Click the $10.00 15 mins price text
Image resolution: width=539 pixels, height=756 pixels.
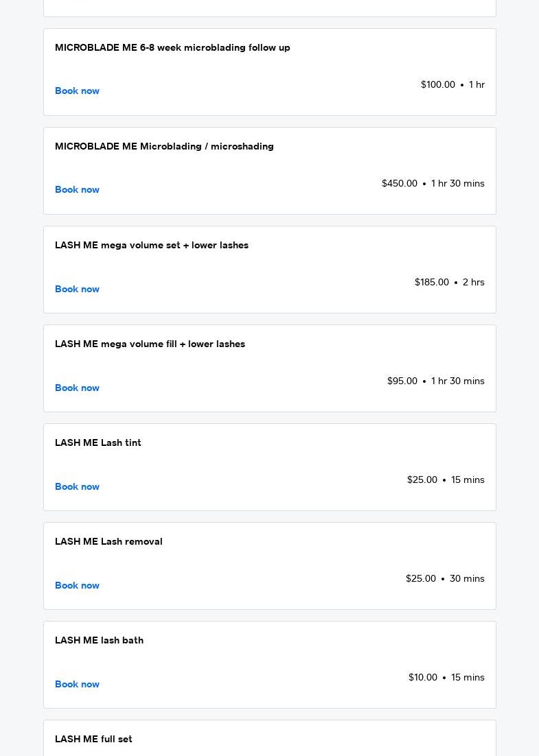(446, 677)
